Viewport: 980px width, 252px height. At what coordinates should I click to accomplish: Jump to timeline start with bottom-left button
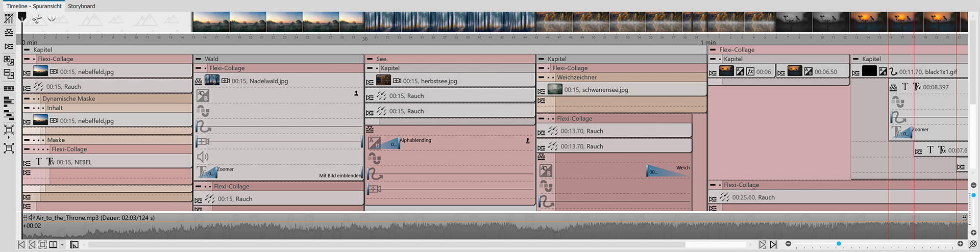tap(21, 245)
